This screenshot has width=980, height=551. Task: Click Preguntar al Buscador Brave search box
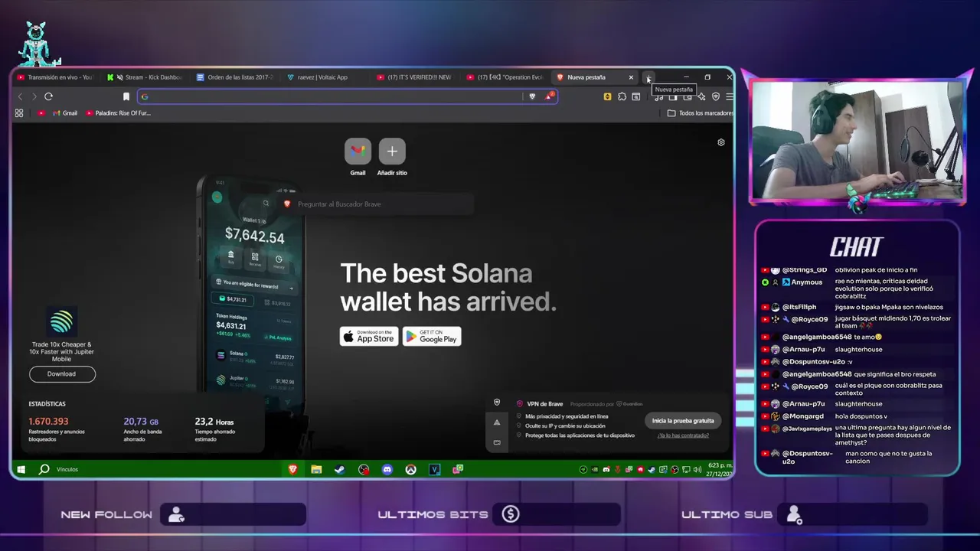(x=375, y=204)
